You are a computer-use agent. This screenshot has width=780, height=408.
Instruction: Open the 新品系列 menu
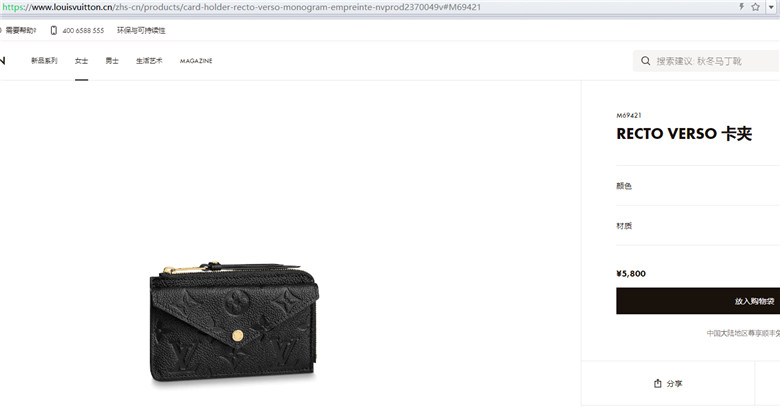click(x=44, y=61)
